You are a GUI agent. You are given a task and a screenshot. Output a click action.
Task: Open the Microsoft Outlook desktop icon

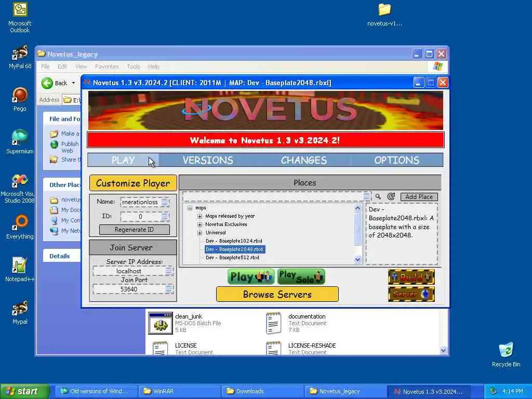click(20, 18)
